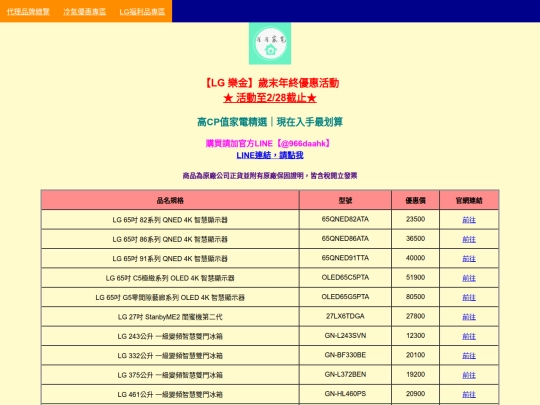
Task: Click the 優惠價 column header
Action: 415,200
